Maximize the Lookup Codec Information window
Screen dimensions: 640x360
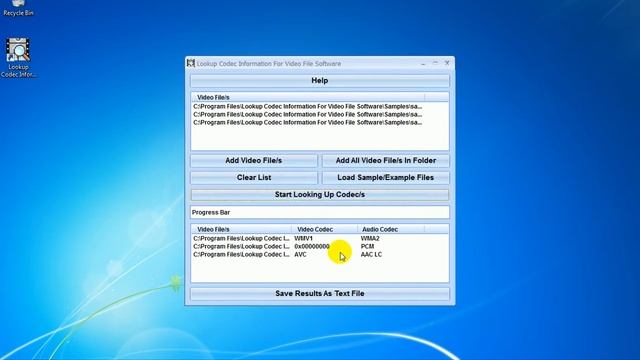coord(435,63)
